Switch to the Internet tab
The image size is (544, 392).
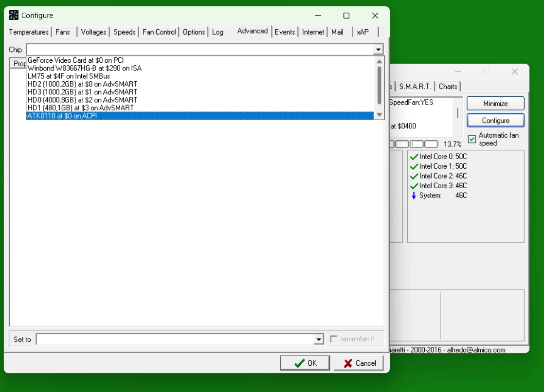312,32
